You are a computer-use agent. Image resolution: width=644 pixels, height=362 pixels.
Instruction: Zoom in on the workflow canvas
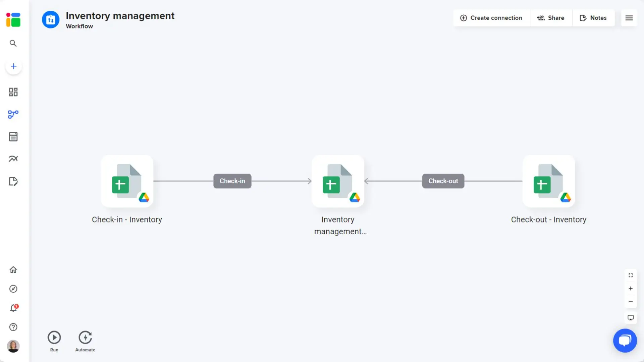[631, 289]
